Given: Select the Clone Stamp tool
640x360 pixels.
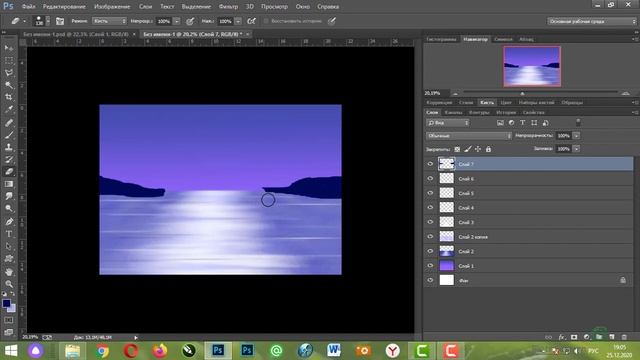Looking at the screenshot, I should tap(9, 147).
